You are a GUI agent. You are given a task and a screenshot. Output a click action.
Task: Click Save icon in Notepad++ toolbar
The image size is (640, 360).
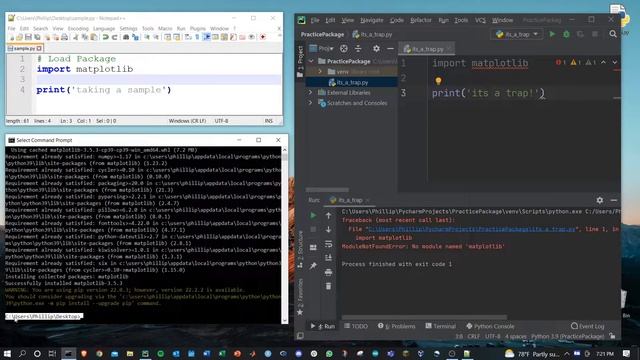[x=28, y=37]
